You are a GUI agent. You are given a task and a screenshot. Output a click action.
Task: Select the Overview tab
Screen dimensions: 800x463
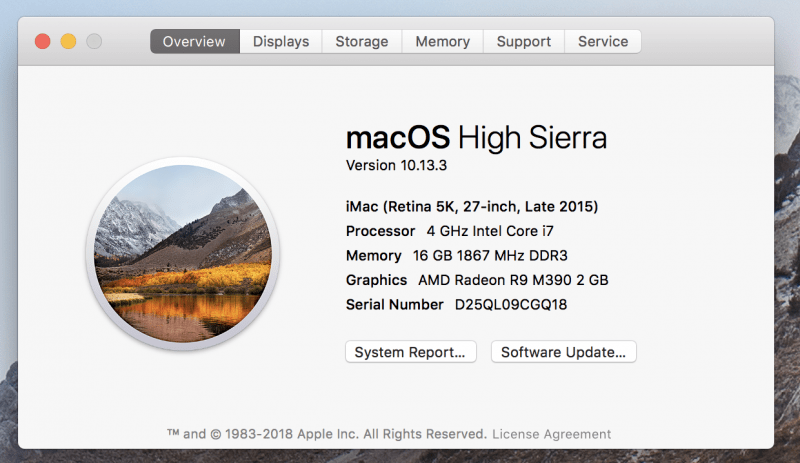(194, 41)
